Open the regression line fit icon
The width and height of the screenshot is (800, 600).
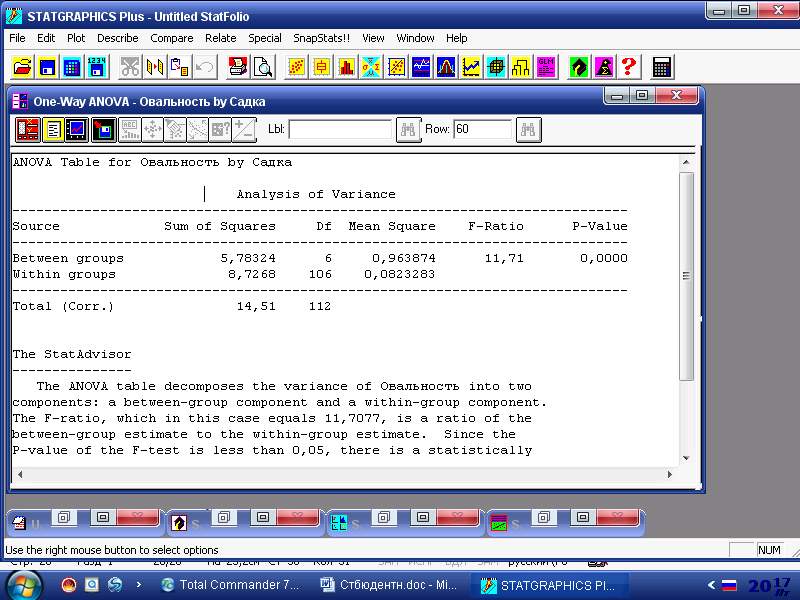(396, 67)
